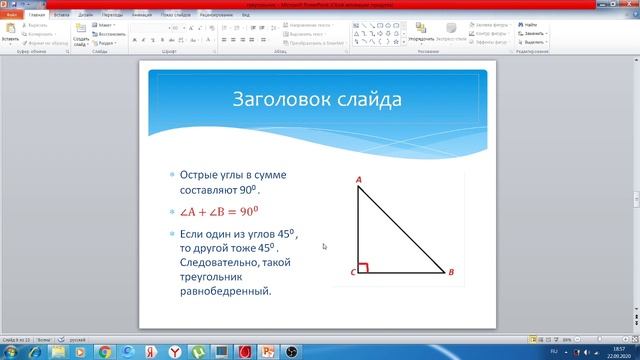Click Вырезать cut command

coord(35,25)
